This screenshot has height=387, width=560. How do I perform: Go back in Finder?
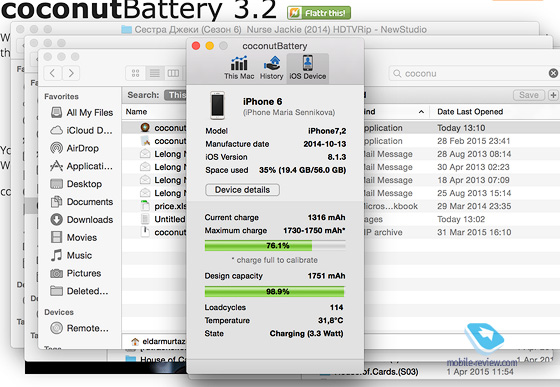pyautogui.click(x=52, y=74)
